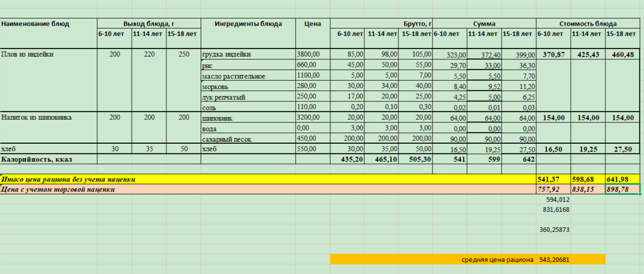The image size is (644, 274).
Task: Click the 'сахарный песок' ingredient cell
Action: point(227,139)
